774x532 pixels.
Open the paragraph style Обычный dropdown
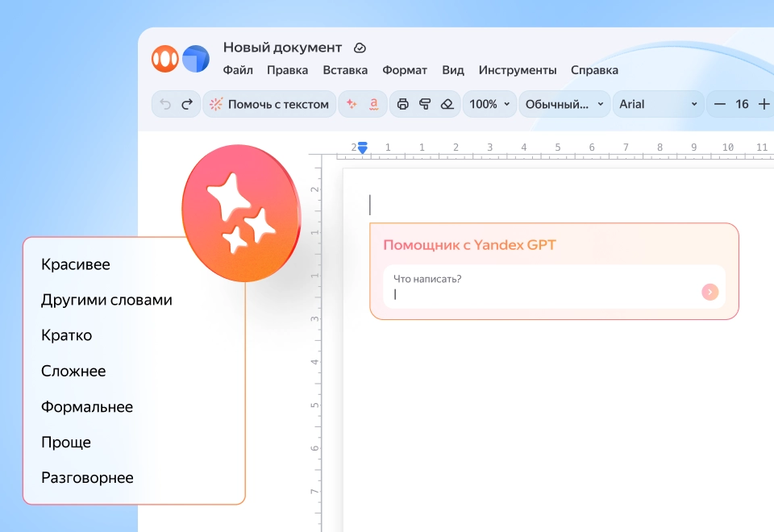coord(563,104)
